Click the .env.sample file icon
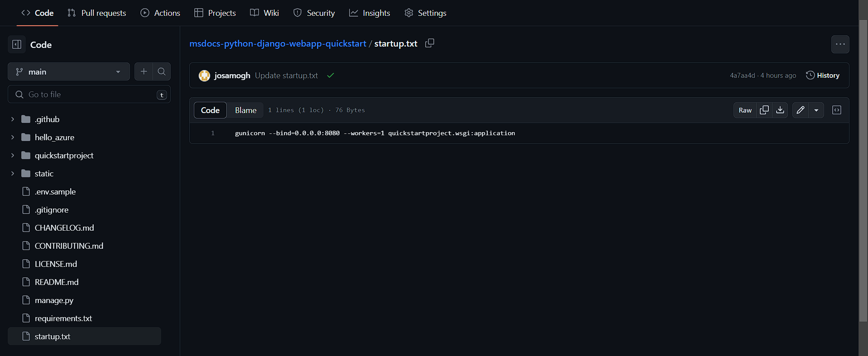The width and height of the screenshot is (868, 356). click(x=26, y=191)
